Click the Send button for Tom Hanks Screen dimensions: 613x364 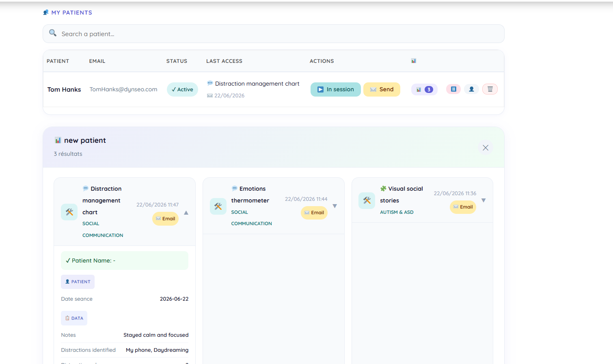[382, 89]
